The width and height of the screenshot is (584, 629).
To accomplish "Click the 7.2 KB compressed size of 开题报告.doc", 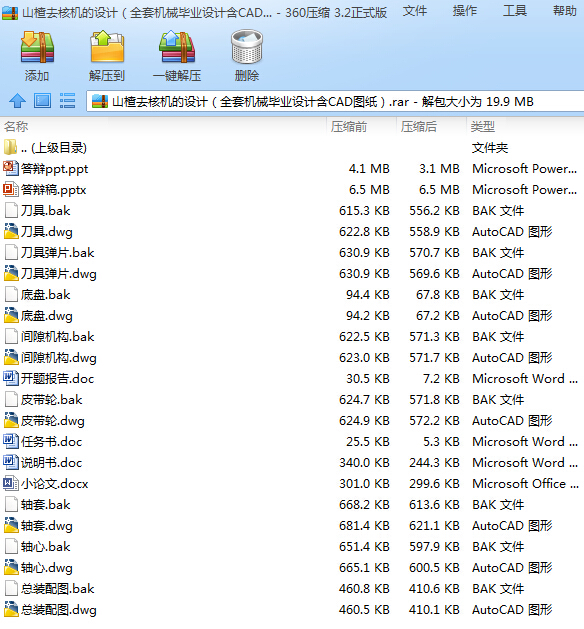I will 441,378.
